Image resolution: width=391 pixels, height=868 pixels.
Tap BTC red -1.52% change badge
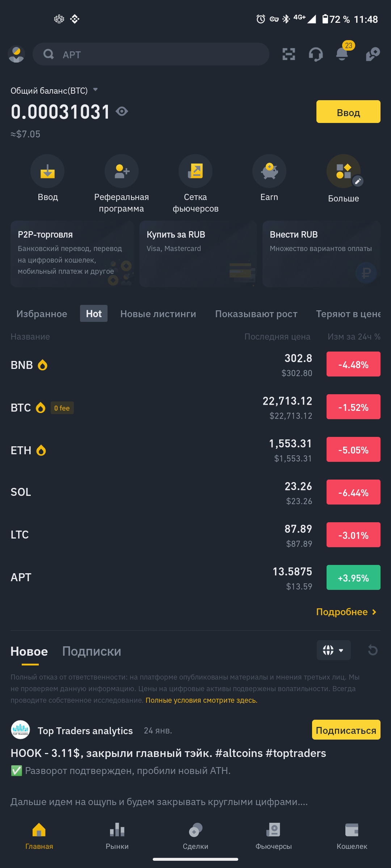[x=353, y=407]
